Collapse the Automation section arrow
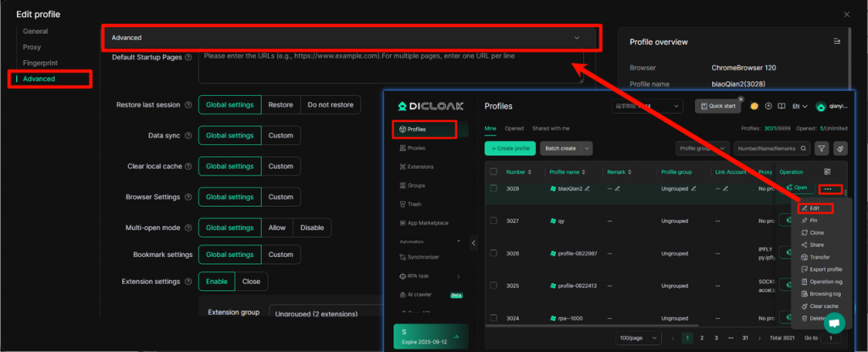 click(x=459, y=242)
